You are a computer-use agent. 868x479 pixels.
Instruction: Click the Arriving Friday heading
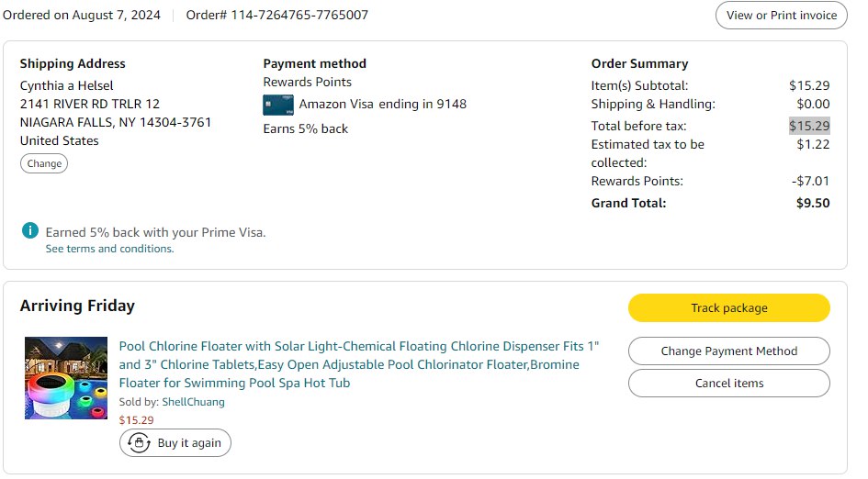click(x=77, y=306)
